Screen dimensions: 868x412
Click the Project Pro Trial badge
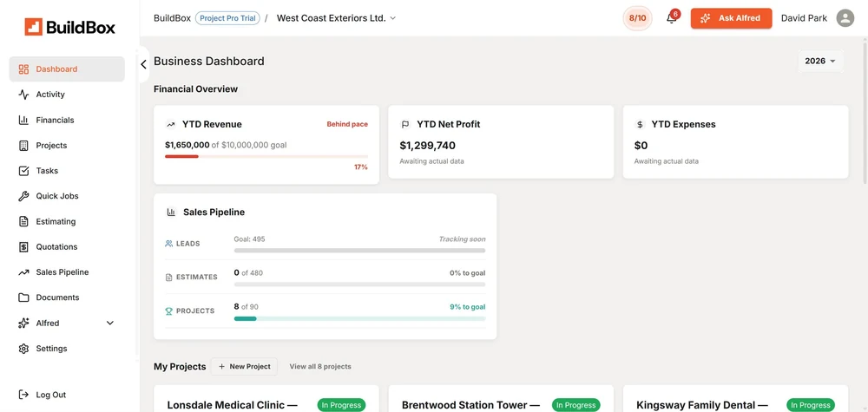point(227,17)
